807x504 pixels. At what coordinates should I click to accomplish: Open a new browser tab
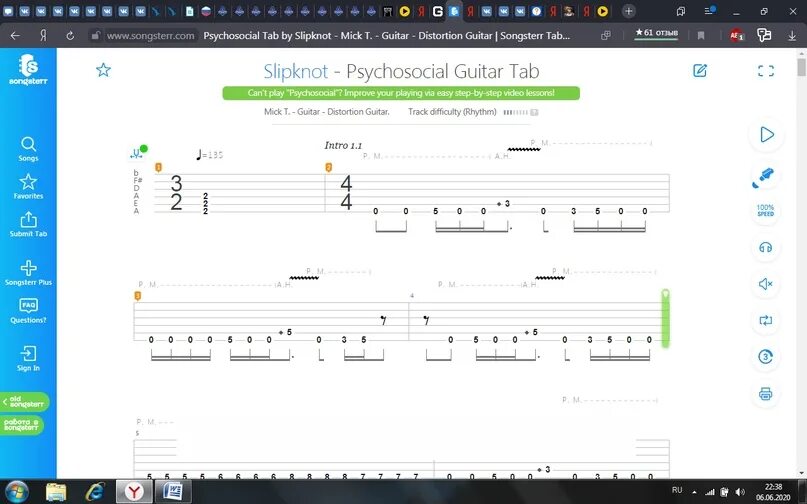click(x=628, y=11)
